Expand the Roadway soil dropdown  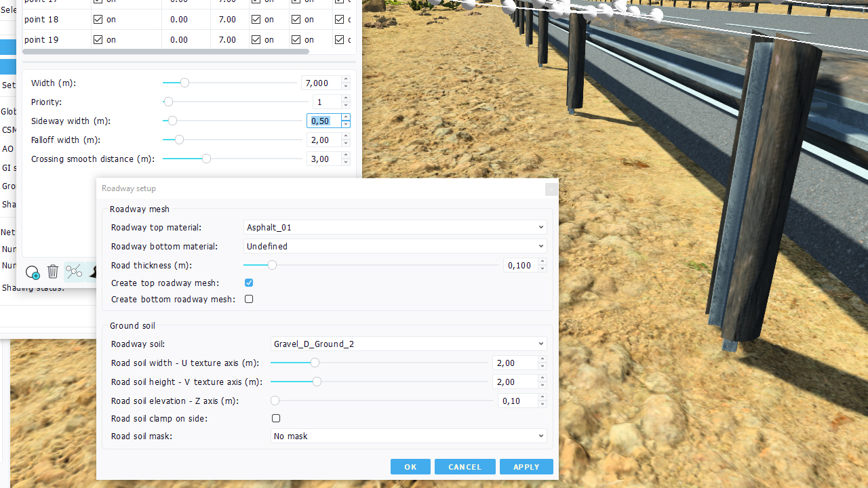click(x=408, y=344)
